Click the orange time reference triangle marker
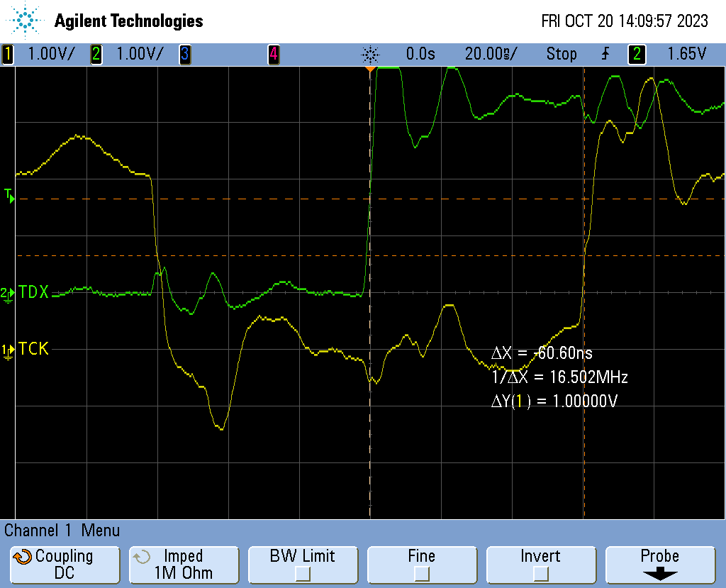The height and width of the screenshot is (588, 726). pyautogui.click(x=369, y=70)
